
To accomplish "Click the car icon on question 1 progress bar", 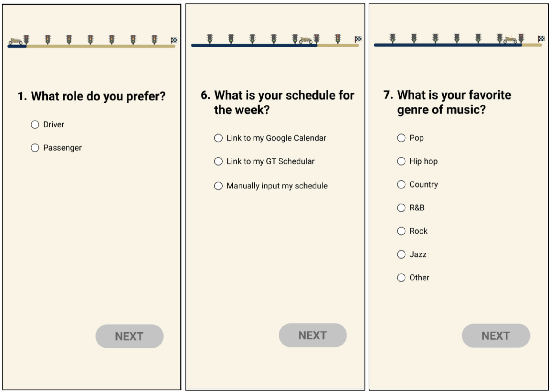I will pyautogui.click(x=16, y=41).
